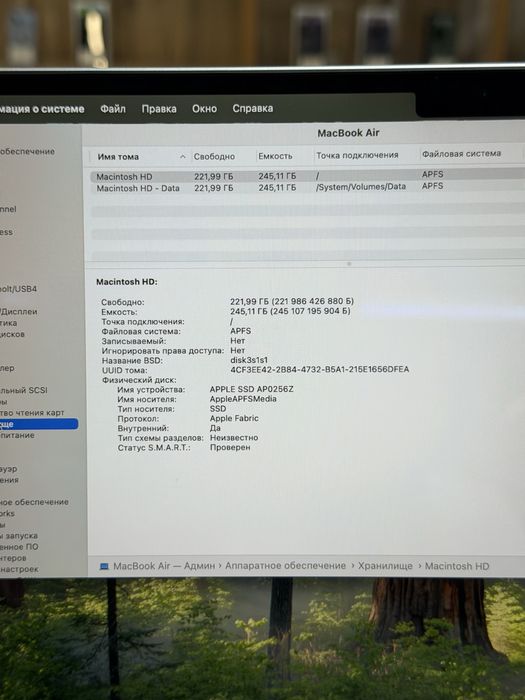Select the питание sidebar item
Image resolution: width=525 pixels, height=700 pixels.
pos(17,435)
